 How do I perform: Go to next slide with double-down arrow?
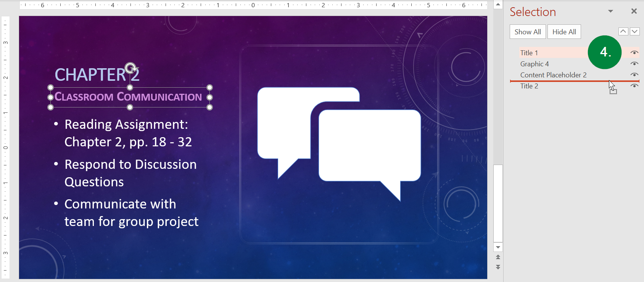[498, 267]
